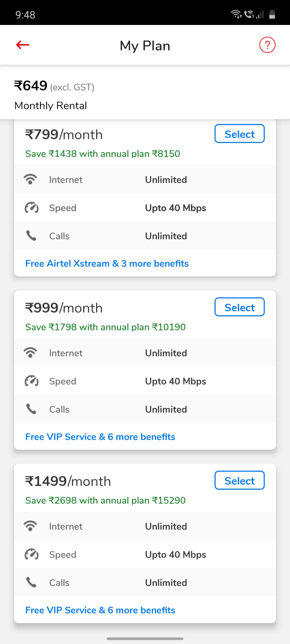
Task: Select the ₹799/month plan
Action: 239,134
